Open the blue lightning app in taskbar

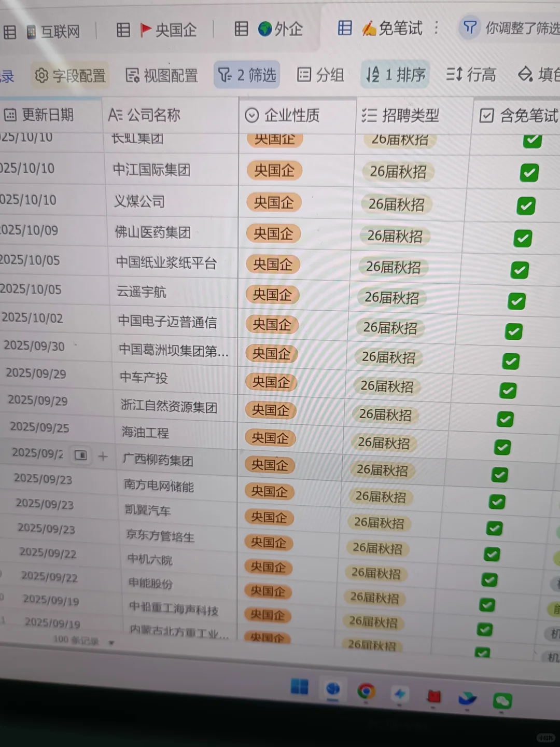[400, 694]
